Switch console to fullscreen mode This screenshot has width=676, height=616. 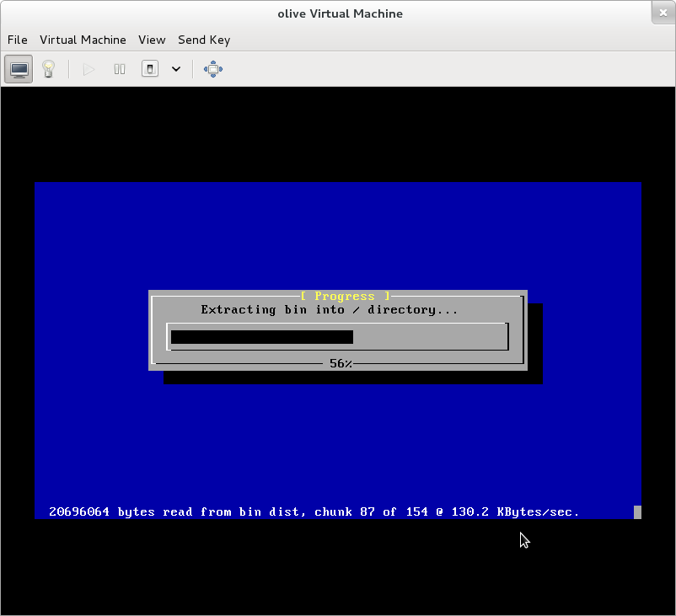coord(212,69)
